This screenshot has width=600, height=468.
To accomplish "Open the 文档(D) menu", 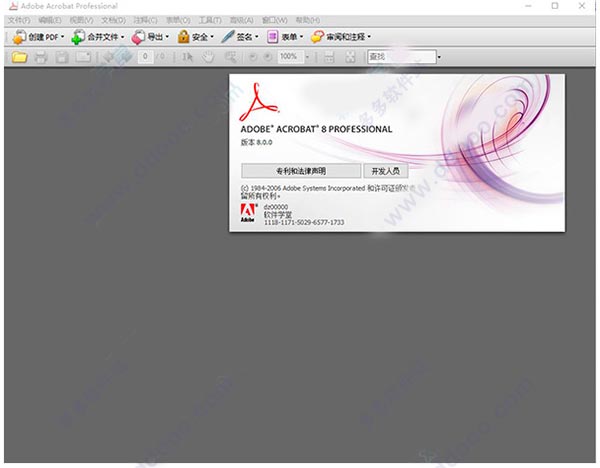I will point(113,20).
